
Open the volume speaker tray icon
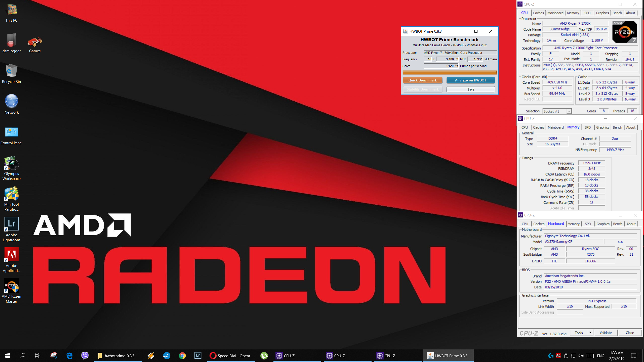[581, 356]
